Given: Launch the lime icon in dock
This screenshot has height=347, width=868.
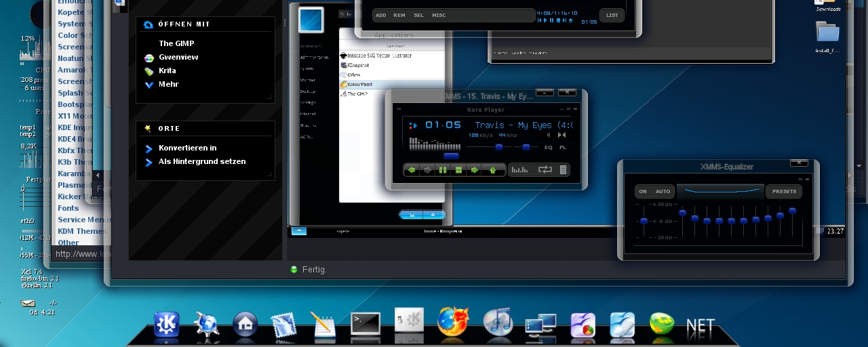Looking at the screenshot, I should [x=661, y=324].
